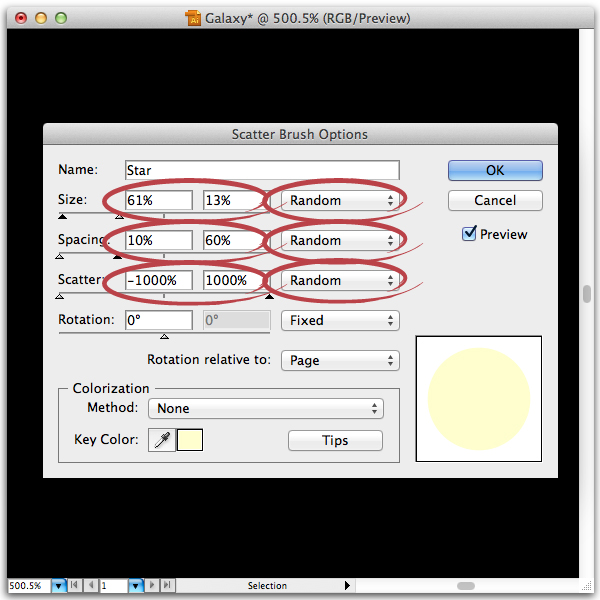The height and width of the screenshot is (600, 600).
Task: Click the Spacing slider black handle
Action: [117, 256]
